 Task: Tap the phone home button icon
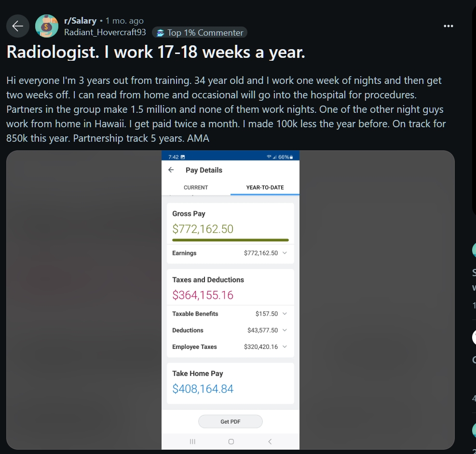click(x=231, y=441)
